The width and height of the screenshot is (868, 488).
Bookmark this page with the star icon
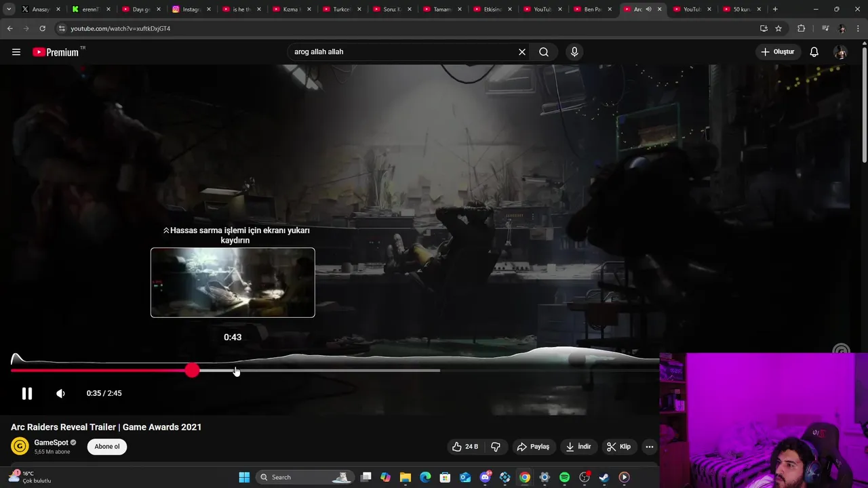[x=778, y=28]
